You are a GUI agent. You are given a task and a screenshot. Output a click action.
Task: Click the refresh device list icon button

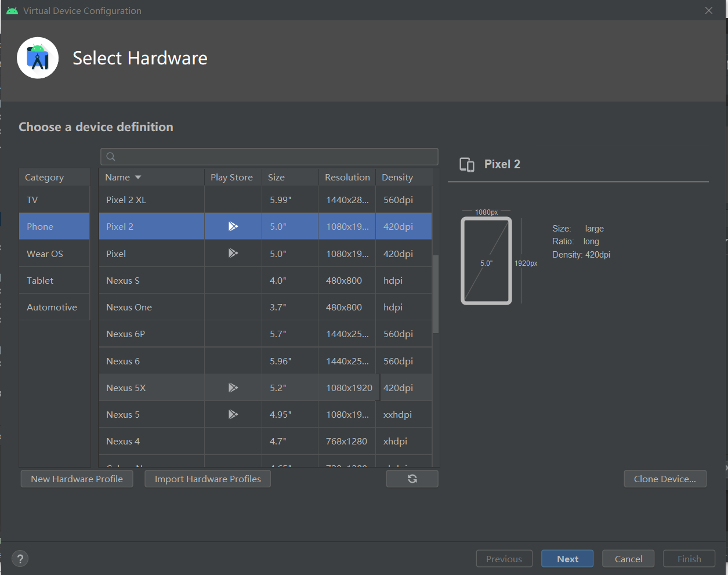[412, 479]
